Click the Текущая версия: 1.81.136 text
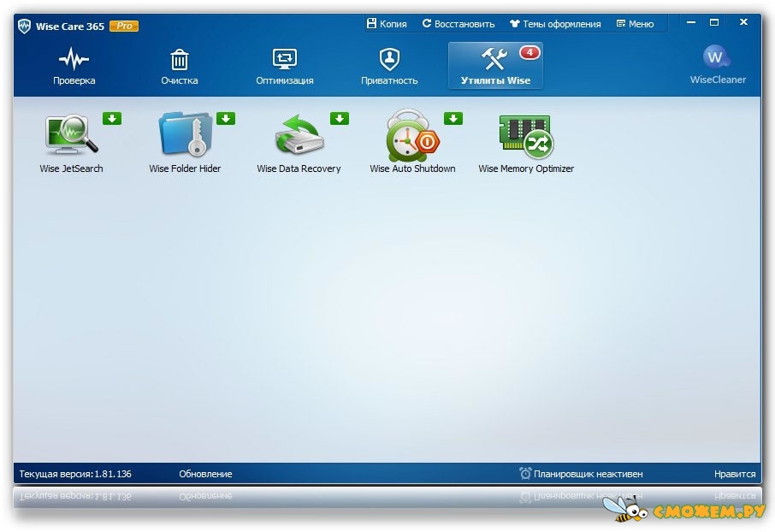 point(75,474)
